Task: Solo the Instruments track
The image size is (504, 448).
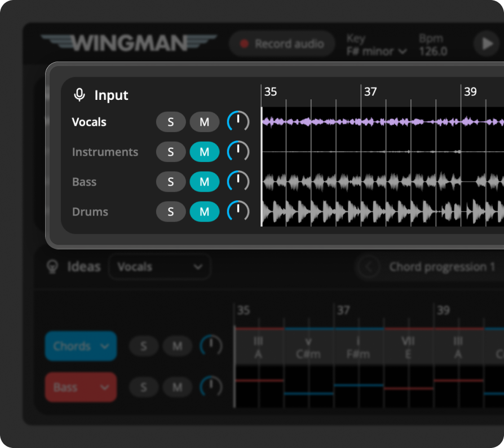Action: point(171,152)
